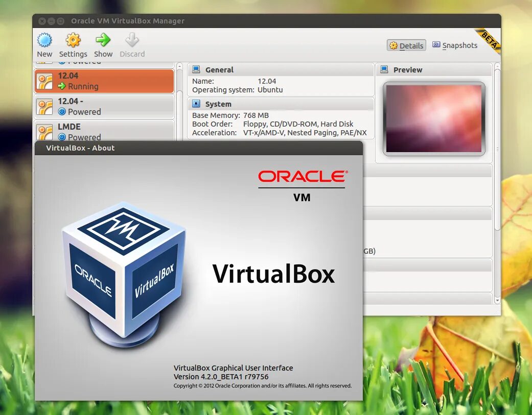Click the green Show arrow icon
This screenshot has width=532, height=415.
point(103,40)
